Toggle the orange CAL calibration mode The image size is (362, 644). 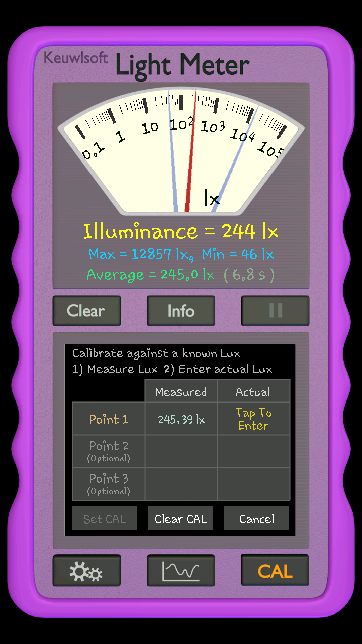[275, 571]
